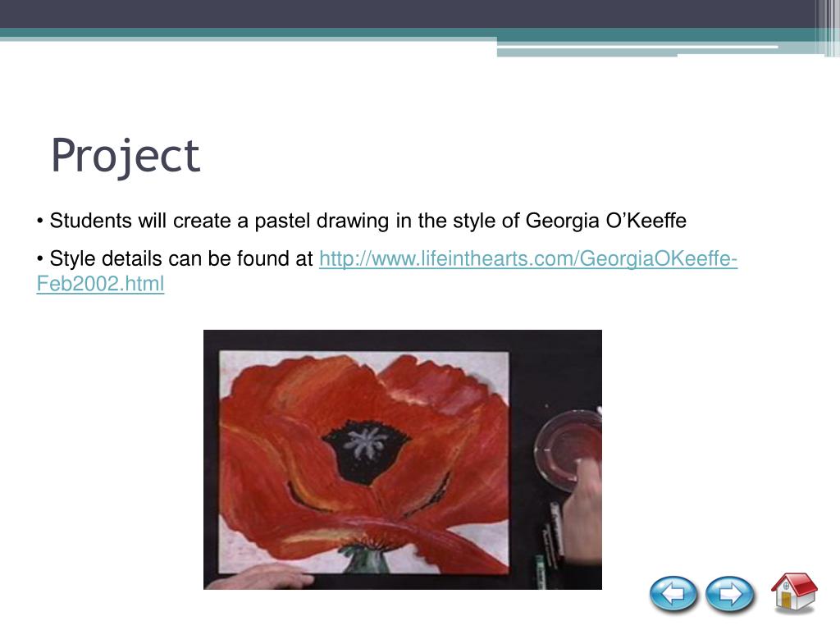Open the lifeinthearts.com Georgia O'Keeffe link
Image resolution: width=840 pixels, height=630 pixels.
[527, 258]
